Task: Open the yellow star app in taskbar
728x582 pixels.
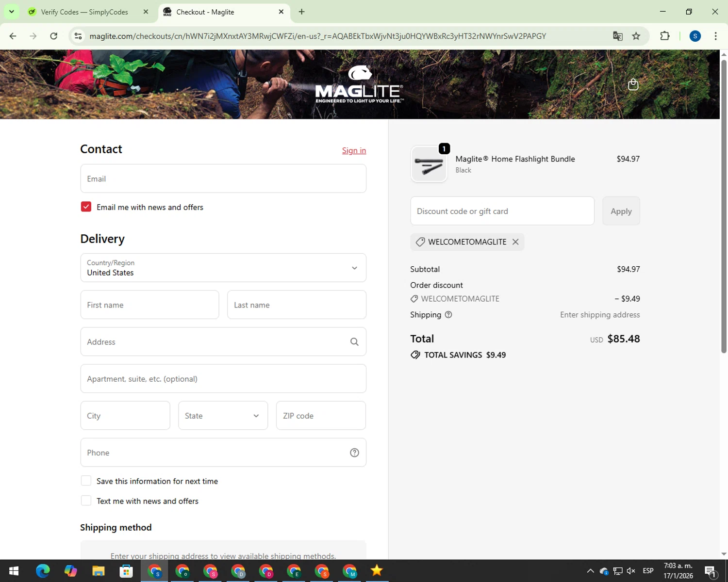Action: (x=377, y=571)
